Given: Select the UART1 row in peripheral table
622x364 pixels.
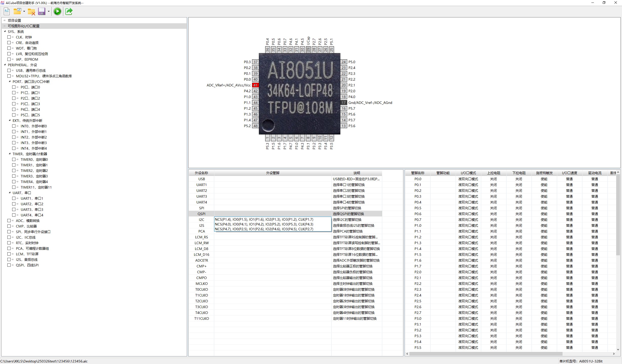Looking at the screenshot, I should tap(285, 185).
